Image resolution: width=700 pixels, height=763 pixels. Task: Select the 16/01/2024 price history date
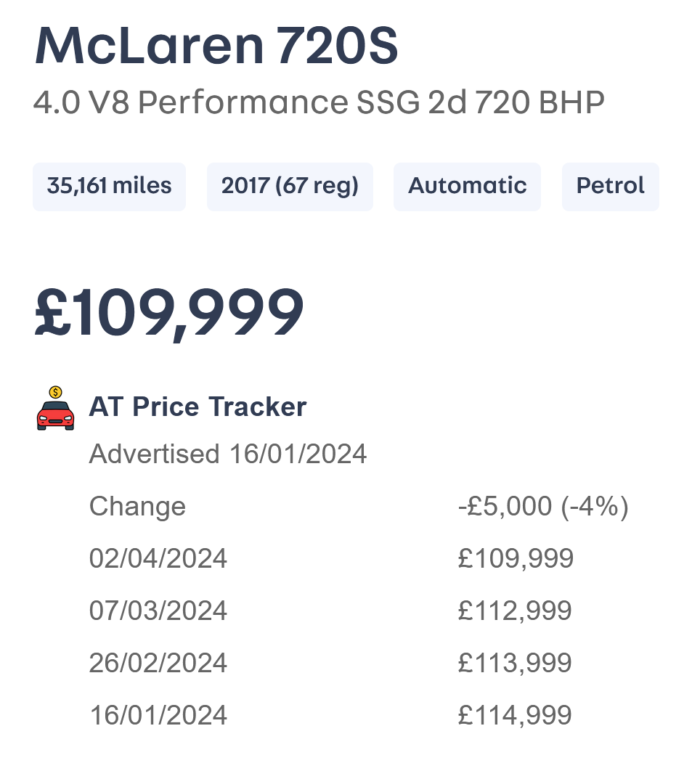158,715
